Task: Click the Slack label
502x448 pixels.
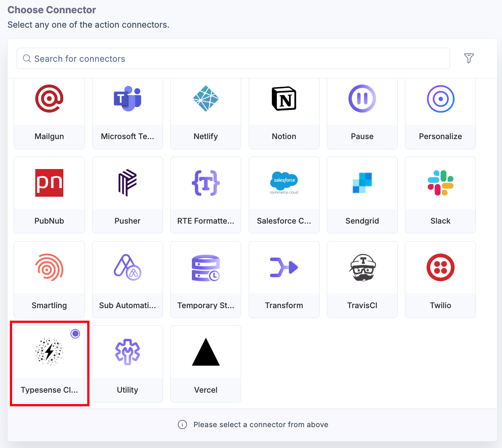Action: pyautogui.click(x=441, y=221)
